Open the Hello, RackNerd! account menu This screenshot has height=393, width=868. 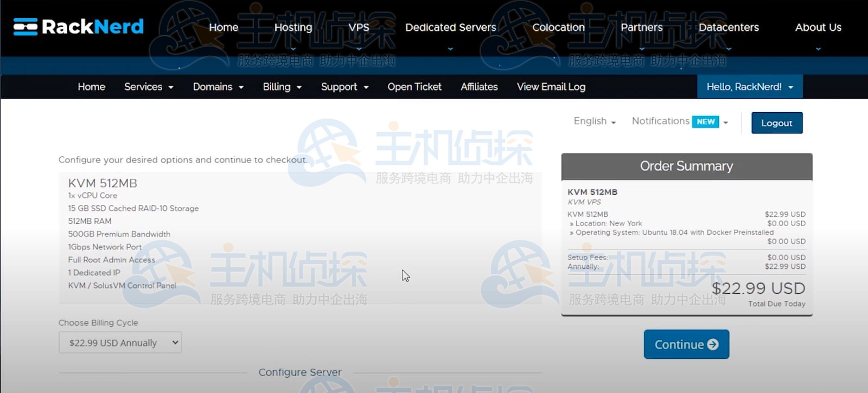[749, 87]
